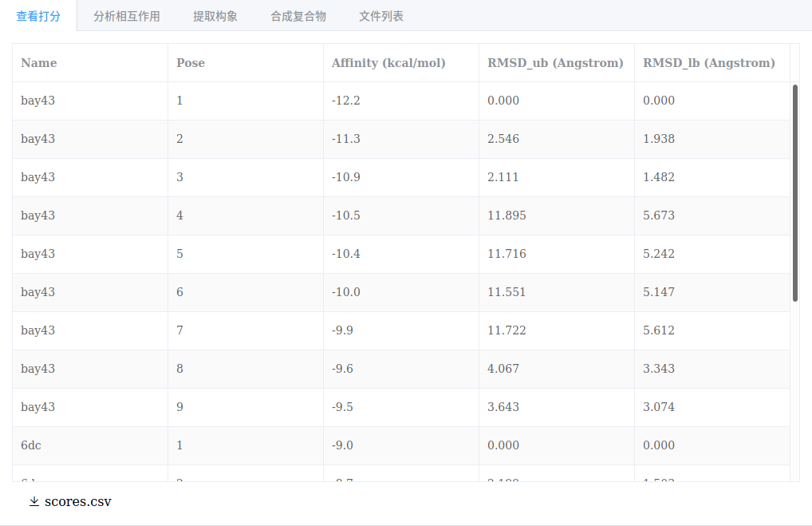Open the 分析相互作用 tab
Screen dimensions: 812x526
(x=126, y=16)
